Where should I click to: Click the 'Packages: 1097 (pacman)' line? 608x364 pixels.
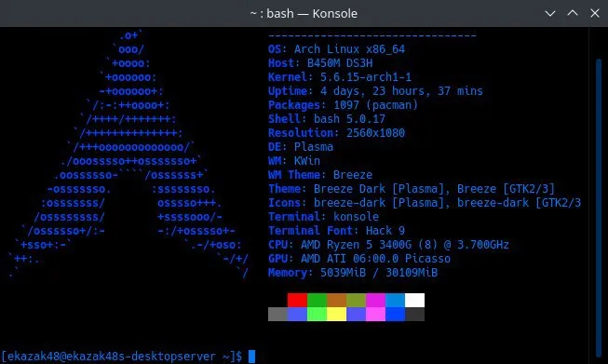343,105
